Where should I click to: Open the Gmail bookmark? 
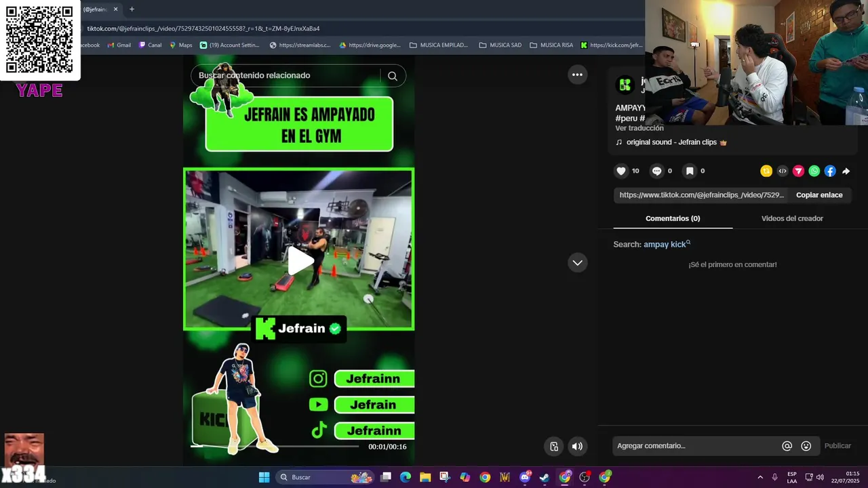pyautogui.click(x=119, y=45)
